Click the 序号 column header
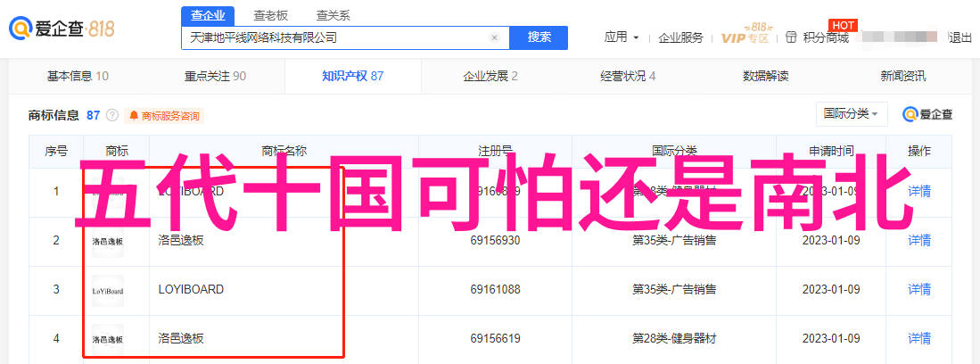980x364 pixels. click(x=56, y=151)
